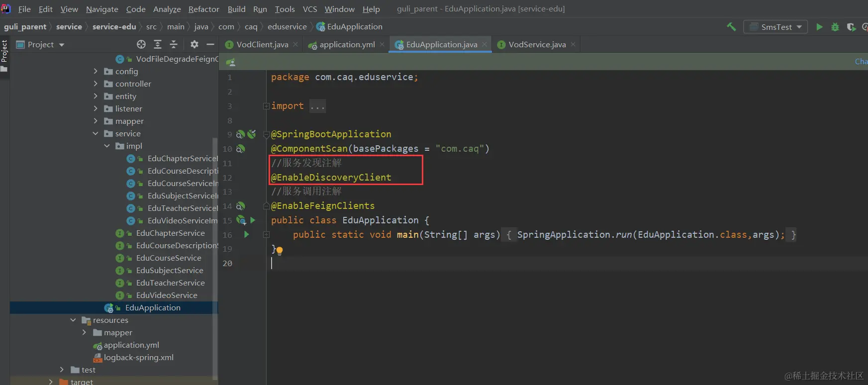
Task: Open the Build menu
Action: coord(236,9)
